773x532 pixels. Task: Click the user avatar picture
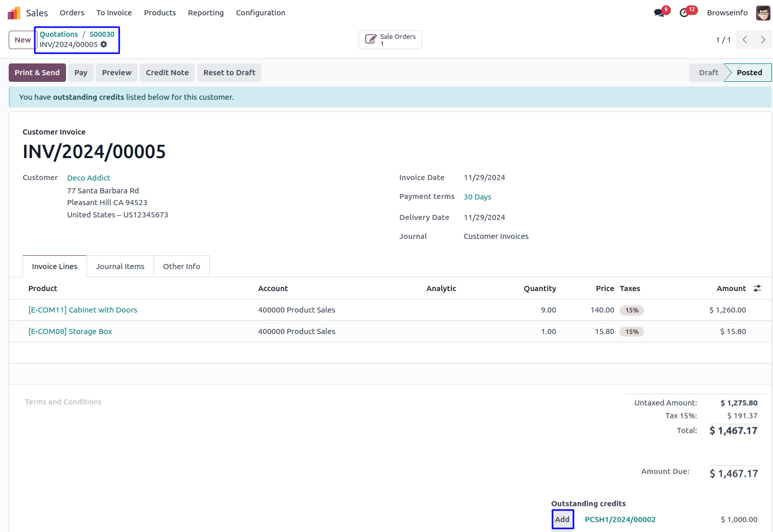tap(763, 13)
